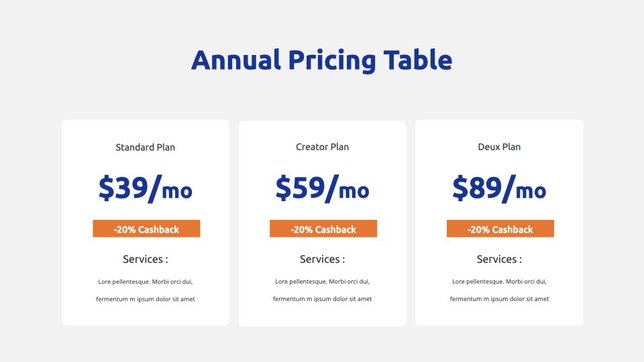
Task: Click the orange cashback color bar under $59
Action: (323, 229)
